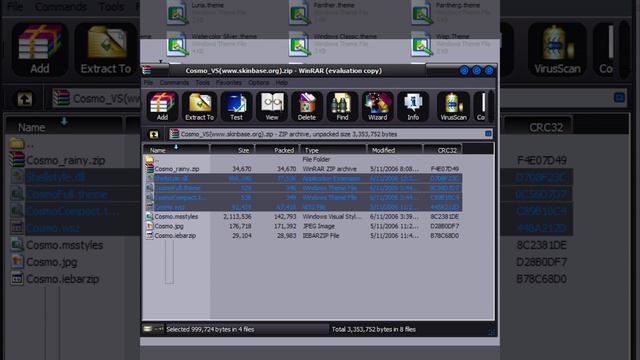Click status text Total 3,353,752 bytes
The image size is (640, 360).
click(373, 329)
